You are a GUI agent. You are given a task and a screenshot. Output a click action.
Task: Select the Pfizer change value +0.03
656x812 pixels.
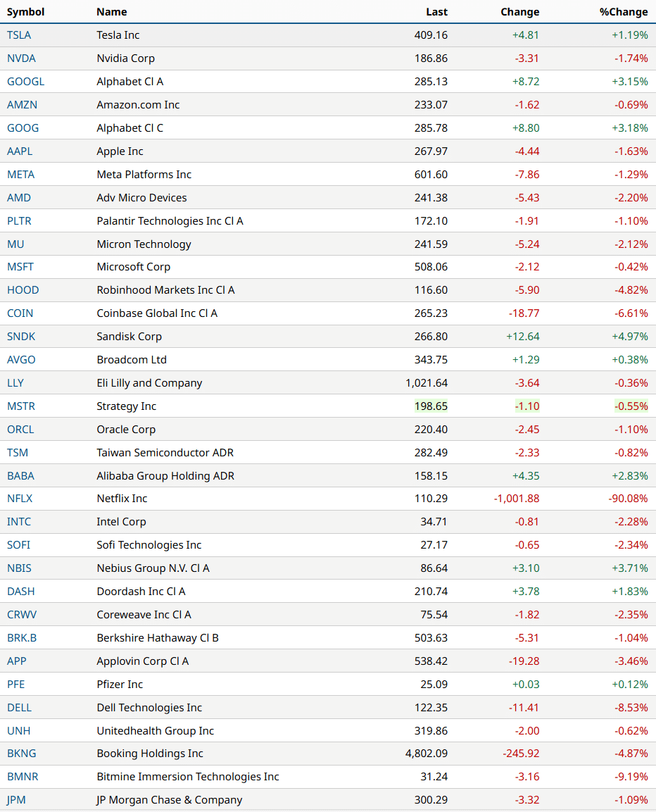coord(526,685)
